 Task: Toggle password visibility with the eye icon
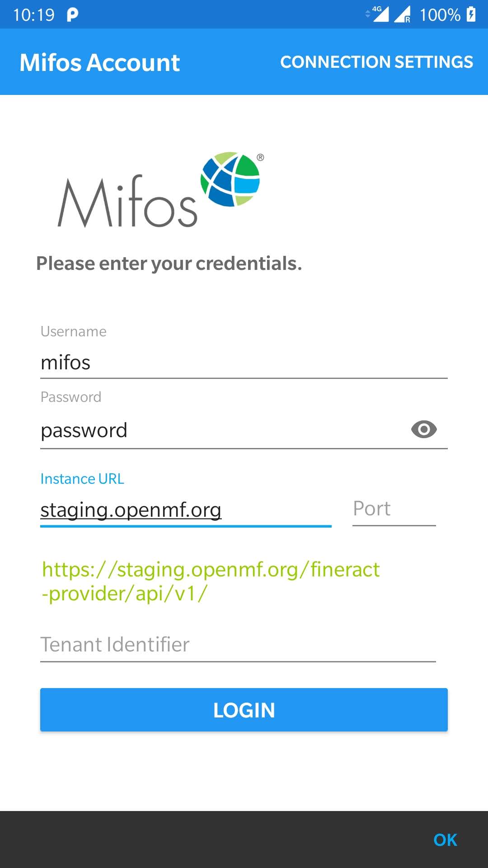(424, 429)
